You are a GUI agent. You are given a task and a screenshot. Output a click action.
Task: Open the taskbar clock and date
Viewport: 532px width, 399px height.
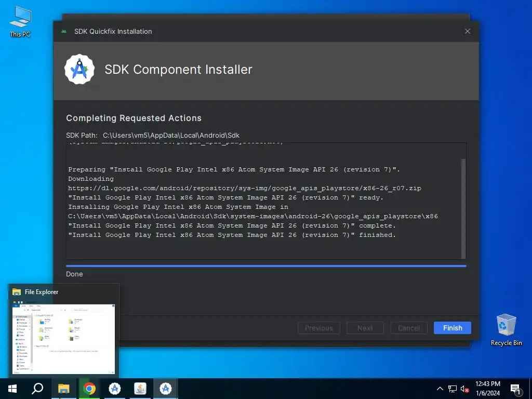pos(487,389)
